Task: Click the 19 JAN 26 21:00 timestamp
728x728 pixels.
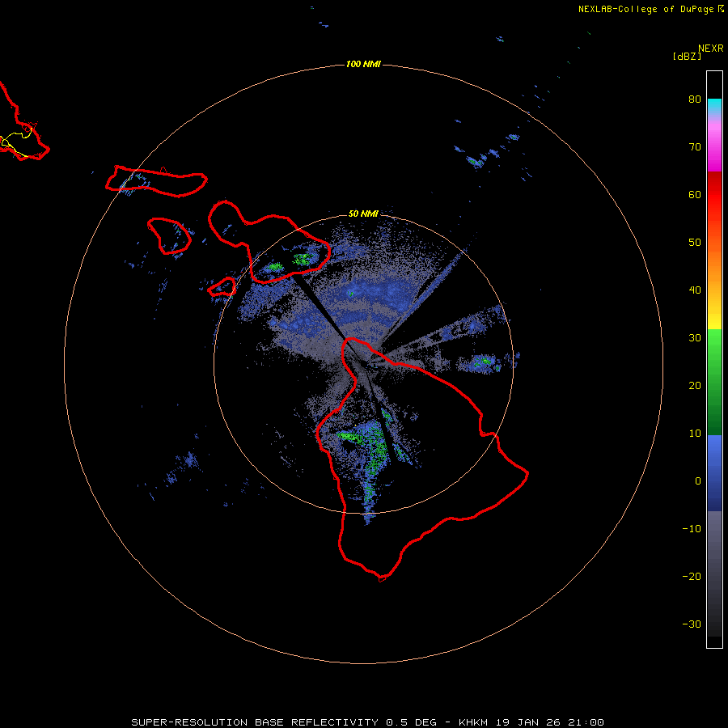Action: click(x=550, y=722)
